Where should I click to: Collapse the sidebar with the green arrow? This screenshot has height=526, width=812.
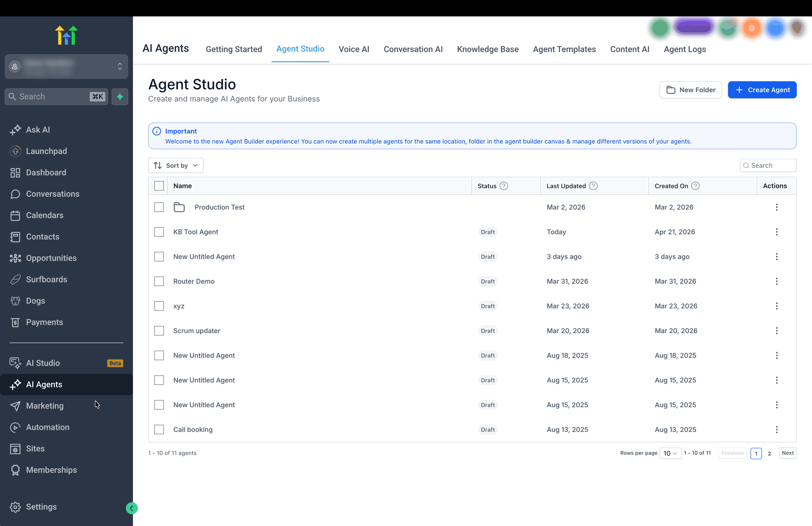coord(132,508)
